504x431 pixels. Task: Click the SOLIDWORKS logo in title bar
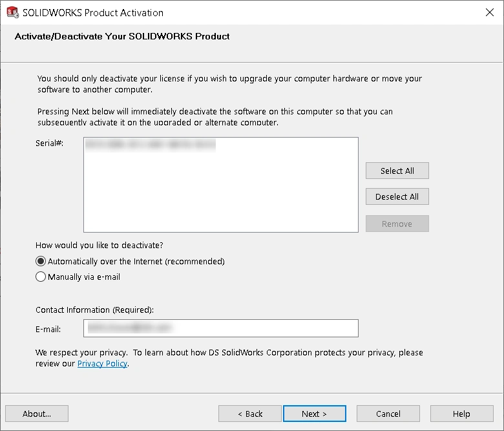point(12,12)
